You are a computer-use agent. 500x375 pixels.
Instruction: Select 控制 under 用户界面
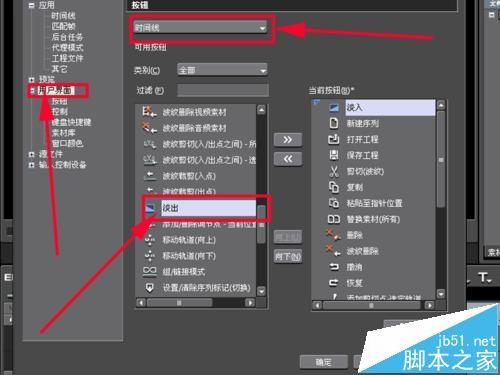[59, 112]
